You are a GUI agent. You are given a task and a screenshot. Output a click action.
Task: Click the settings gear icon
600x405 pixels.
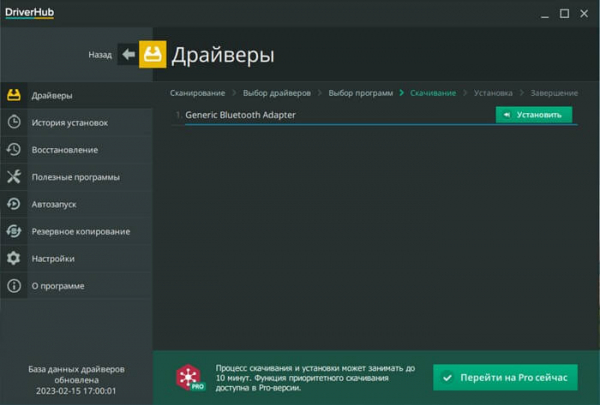[x=14, y=258]
